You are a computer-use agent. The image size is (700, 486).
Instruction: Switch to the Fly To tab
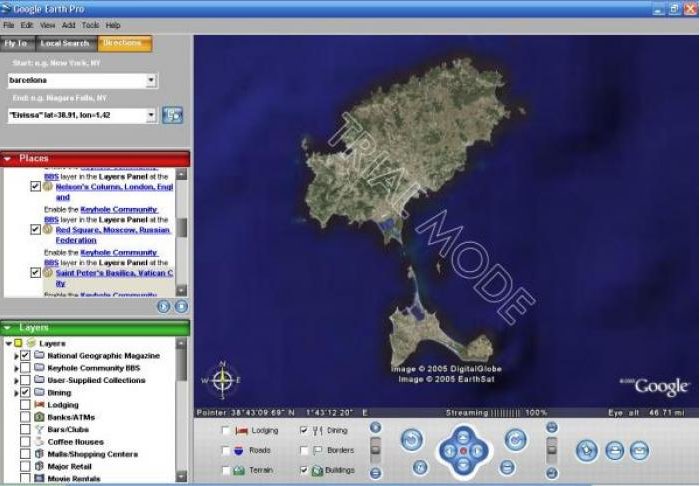point(17,43)
